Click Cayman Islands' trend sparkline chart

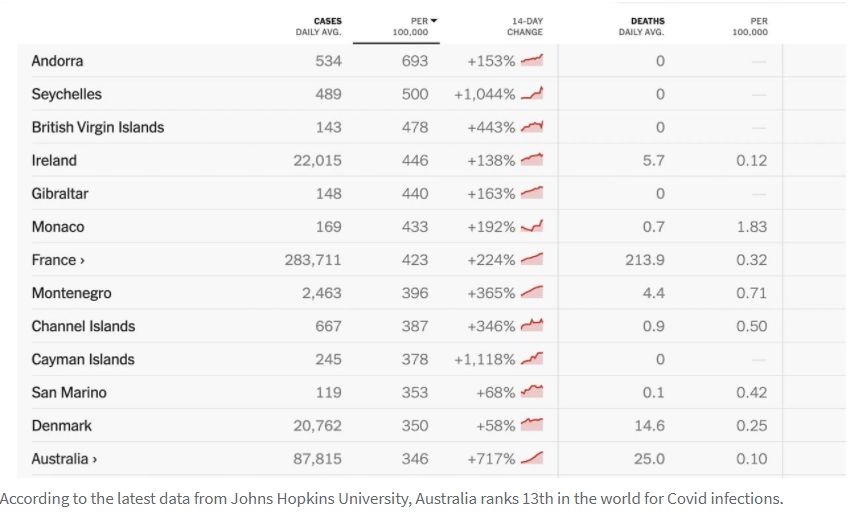[x=531, y=359]
